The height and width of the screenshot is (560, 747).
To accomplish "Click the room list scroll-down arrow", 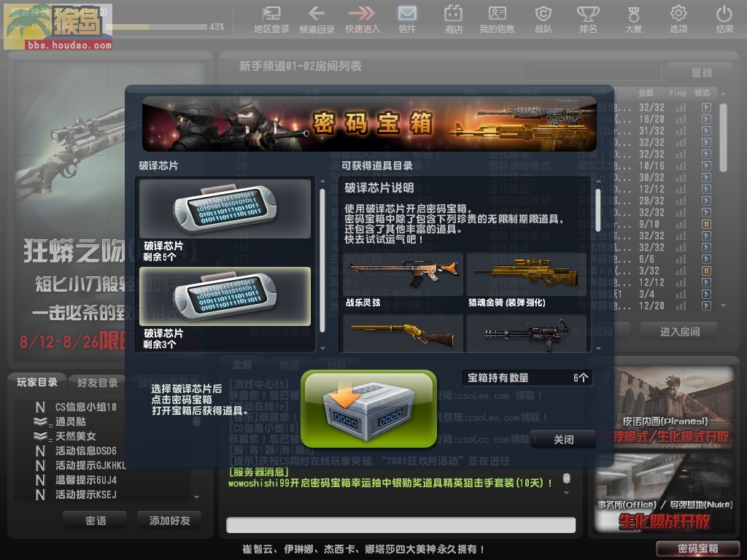I will (x=723, y=306).
